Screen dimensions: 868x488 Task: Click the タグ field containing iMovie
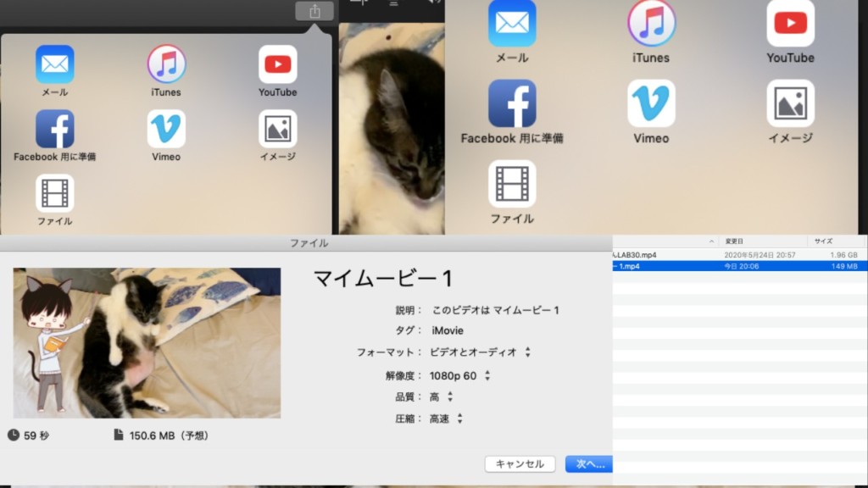coord(448,330)
